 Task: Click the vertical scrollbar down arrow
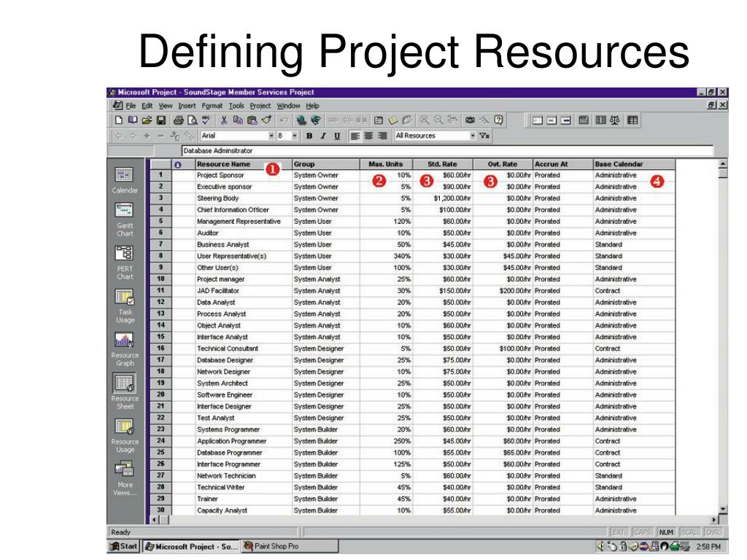point(723,510)
